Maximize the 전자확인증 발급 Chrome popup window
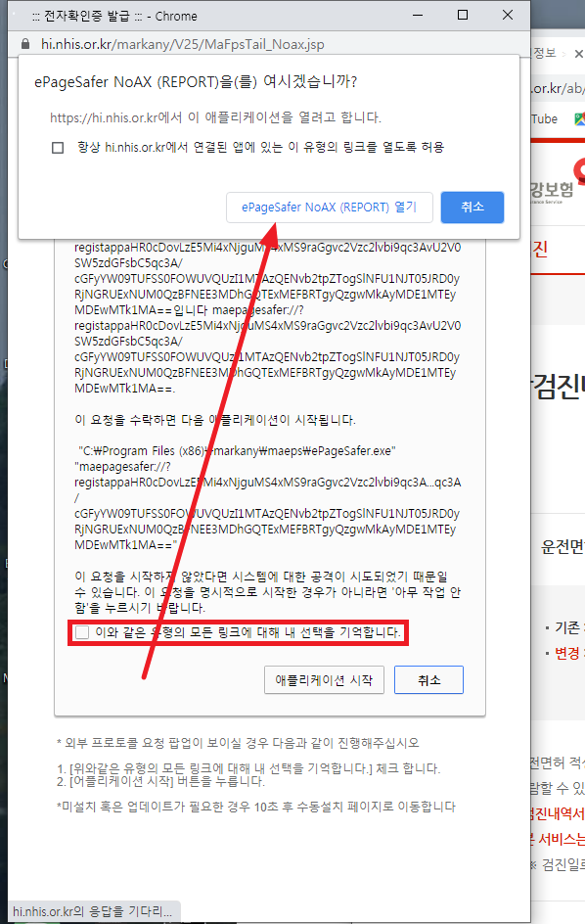Image resolution: width=585 pixels, height=924 pixels. point(463,16)
